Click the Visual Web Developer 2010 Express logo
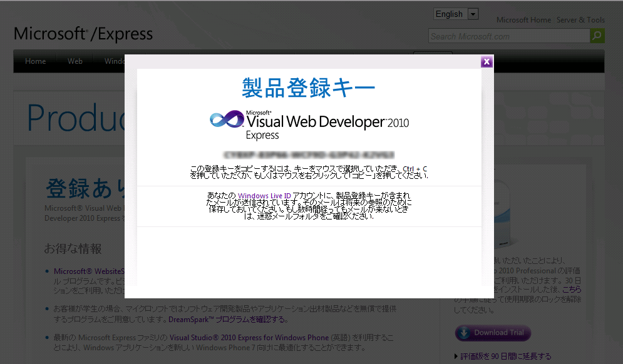This screenshot has height=364, width=623. 309,124
